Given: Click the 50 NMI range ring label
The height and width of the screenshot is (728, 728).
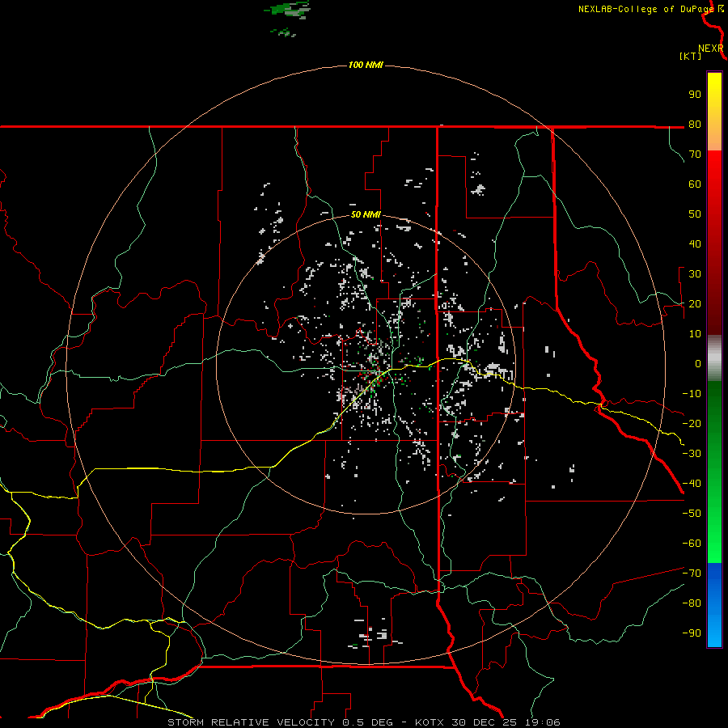Looking at the screenshot, I should (366, 214).
